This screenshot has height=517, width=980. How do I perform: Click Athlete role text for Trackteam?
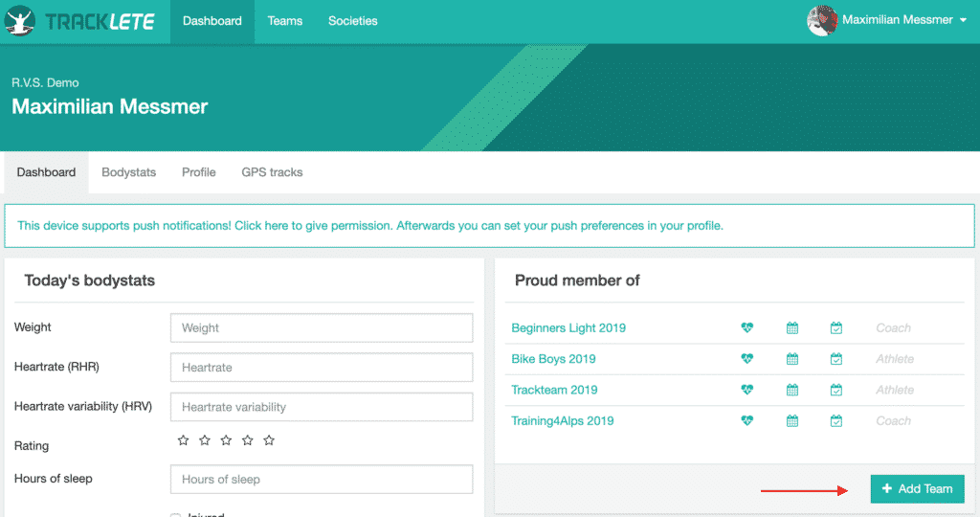coord(895,390)
